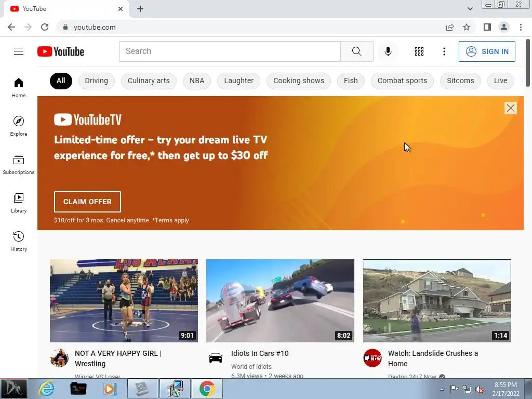Go to Home in sidebar
The width and height of the screenshot is (532, 399).
pyautogui.click(x=19, y=87)
